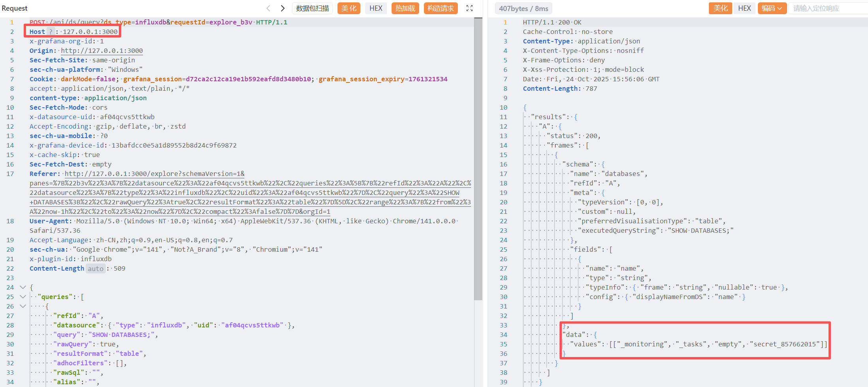868x387 pixels.
Task: Toggle HEX view in the response panel
Action: point(744,8)
